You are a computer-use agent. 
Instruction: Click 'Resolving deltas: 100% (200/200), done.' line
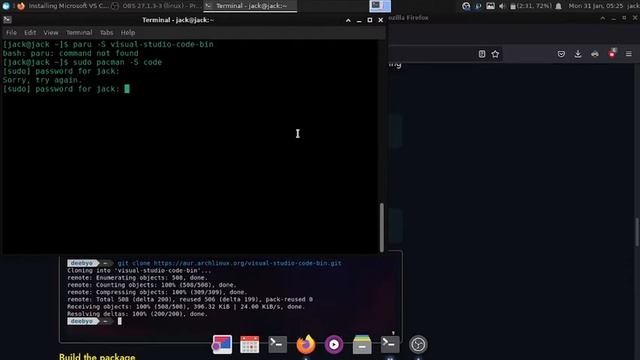coord(137,314)
